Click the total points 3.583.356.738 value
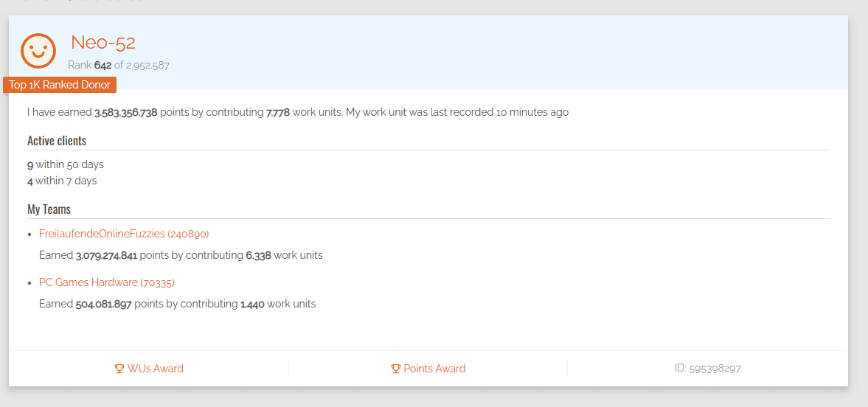The height and width of the screenshot is (407, 868). (125, 112)
